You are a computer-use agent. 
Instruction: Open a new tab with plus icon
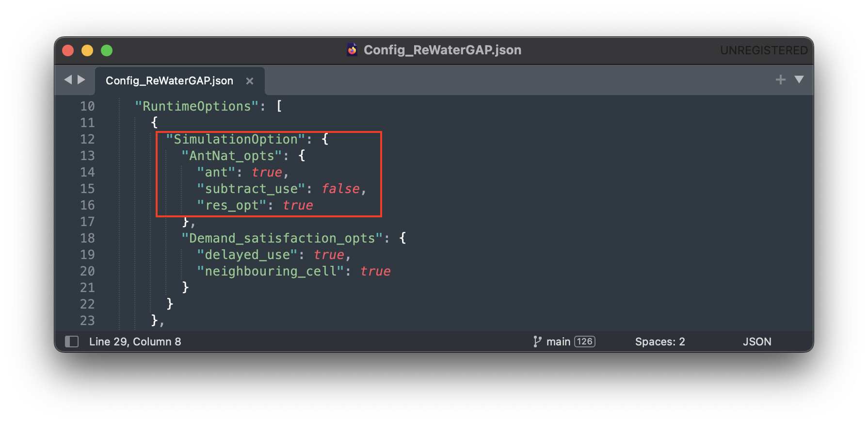coord(780,80)
